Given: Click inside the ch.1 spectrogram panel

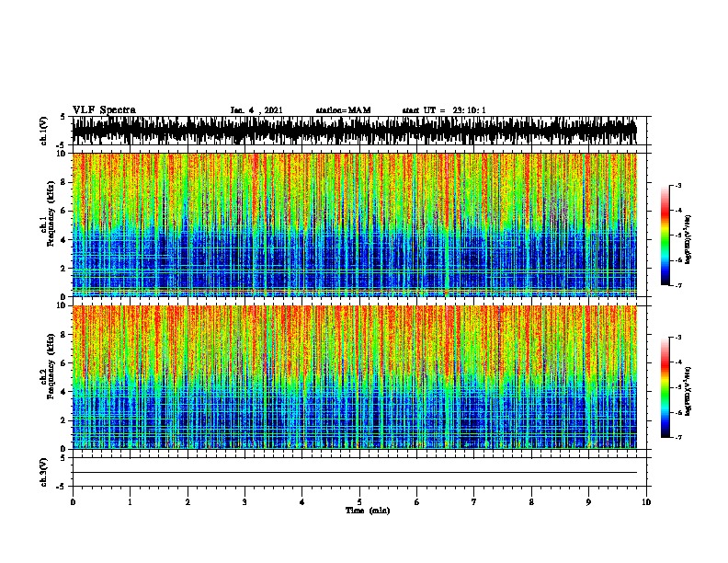Looking at the screenshot, I should coord(354,224).
